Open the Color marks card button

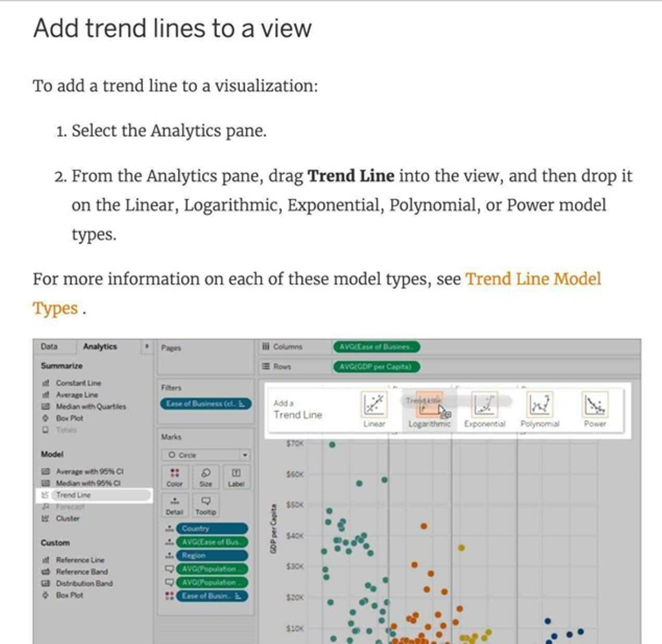click(174, 475)
